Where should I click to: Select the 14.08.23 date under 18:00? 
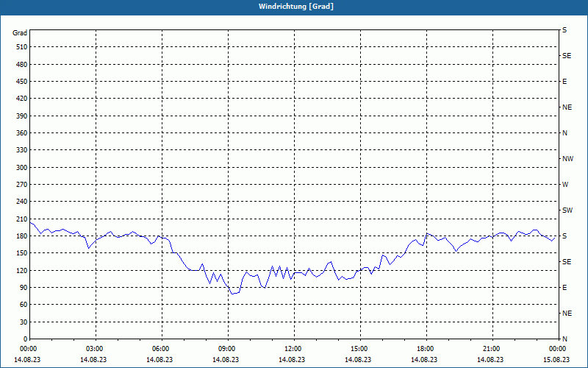424,360
